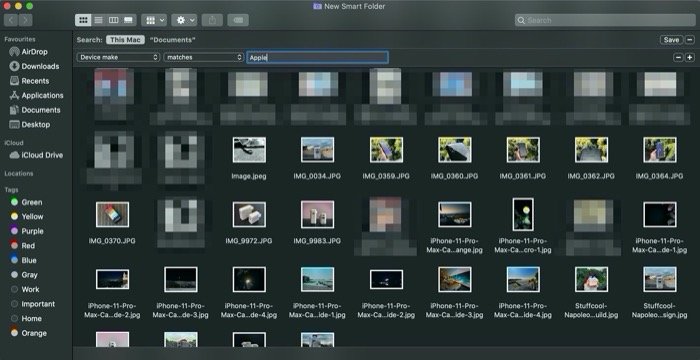This screenshot has width=700, height=360.
Task: Switch to list view
Action: point(99,20)
